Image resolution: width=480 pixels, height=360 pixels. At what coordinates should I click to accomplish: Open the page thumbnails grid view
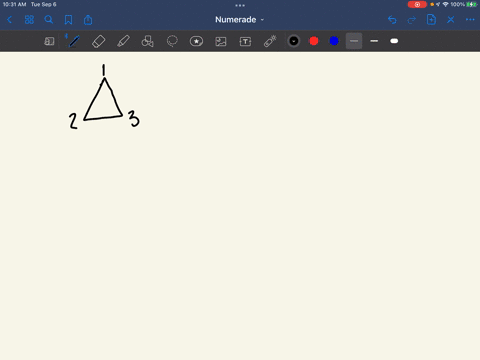tap(29, 20)
